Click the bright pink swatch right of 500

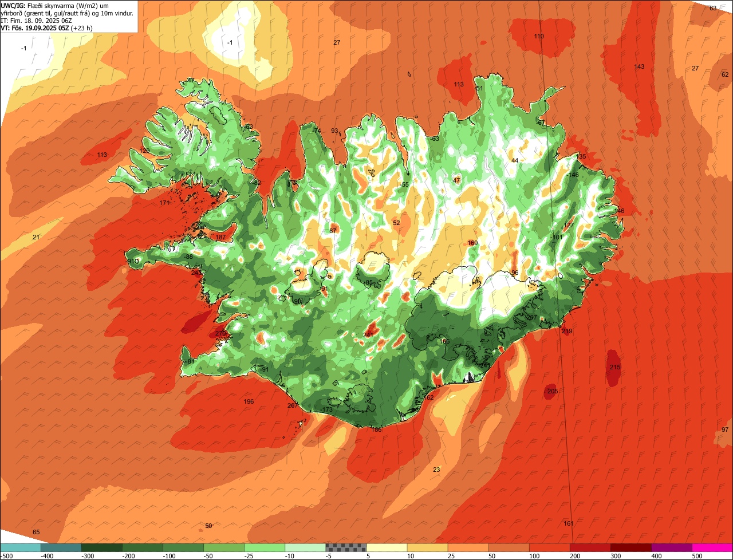[x=712, y=547]
